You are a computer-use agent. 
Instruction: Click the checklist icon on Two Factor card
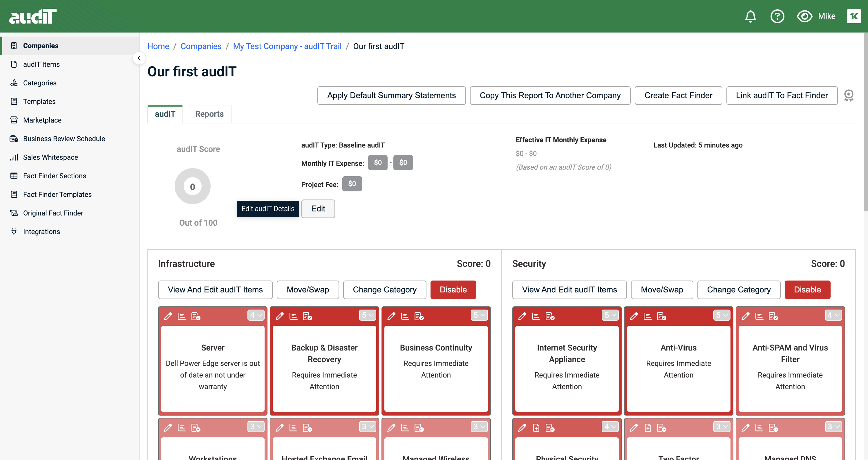point(661,428)
